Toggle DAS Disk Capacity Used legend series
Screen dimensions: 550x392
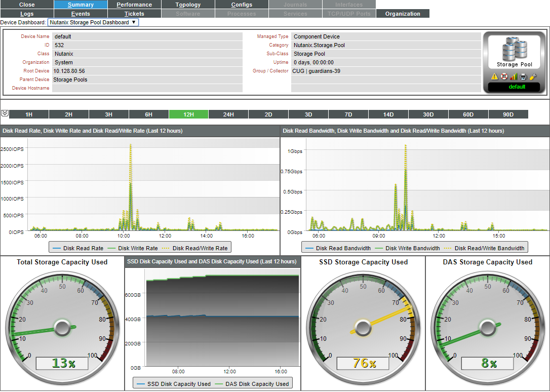click(x=252, y=384)
